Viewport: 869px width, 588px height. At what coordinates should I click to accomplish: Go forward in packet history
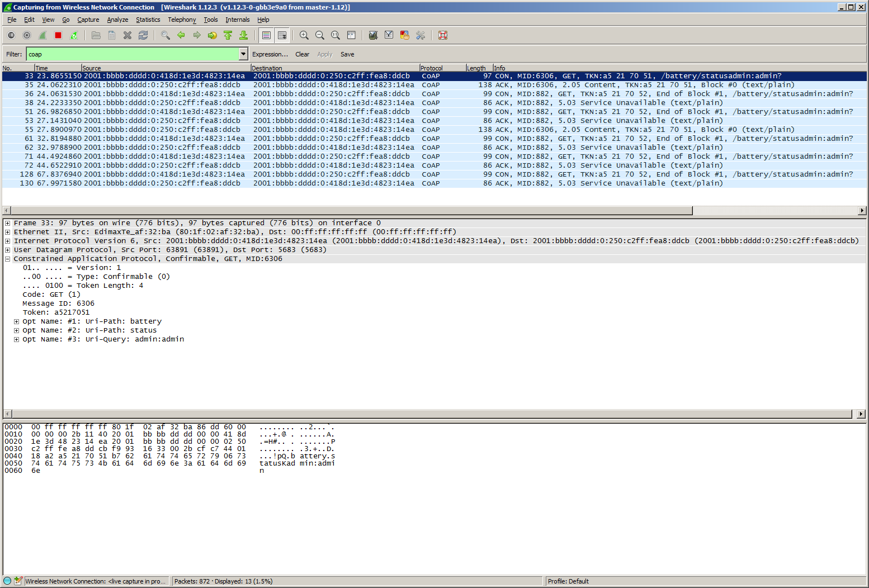tap(197, 35)
